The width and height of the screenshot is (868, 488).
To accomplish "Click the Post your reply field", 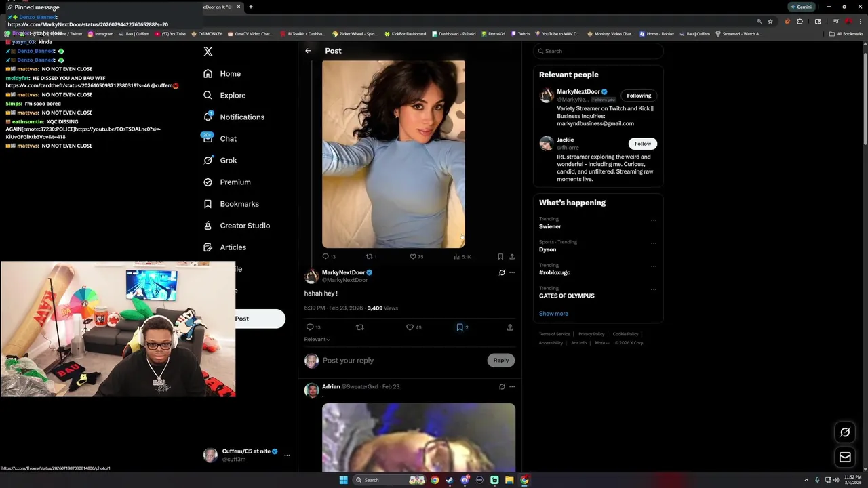I will click(401, 361).
